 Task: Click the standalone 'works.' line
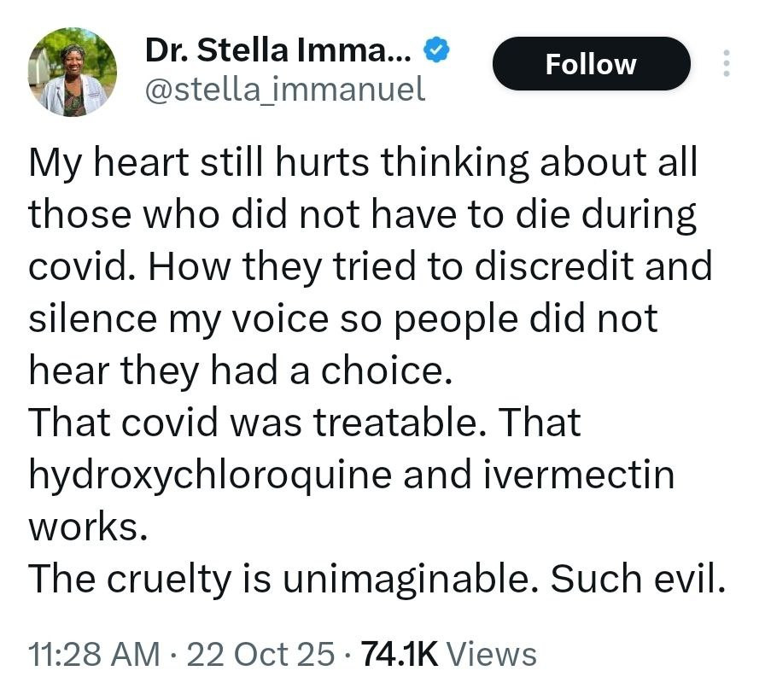pos(82,528)
